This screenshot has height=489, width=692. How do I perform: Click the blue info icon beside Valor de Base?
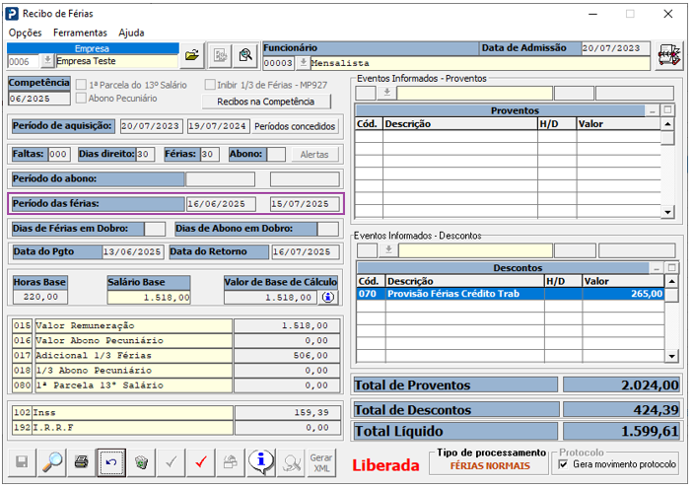328,297
